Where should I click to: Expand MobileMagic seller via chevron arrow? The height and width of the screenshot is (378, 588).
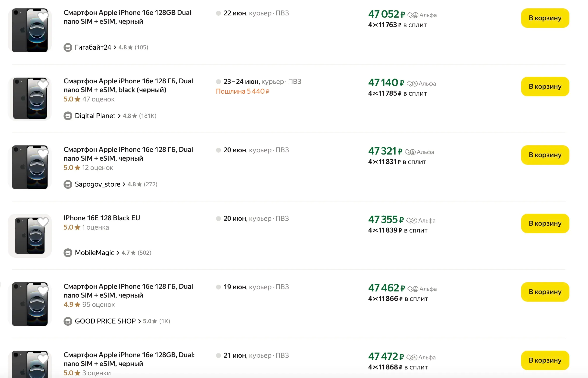[x=118, y=253]
